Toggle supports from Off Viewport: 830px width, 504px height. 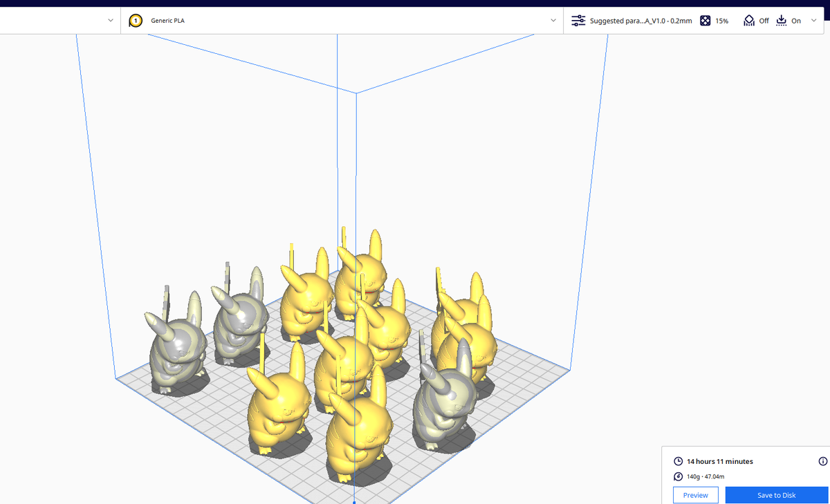[764, 21]
